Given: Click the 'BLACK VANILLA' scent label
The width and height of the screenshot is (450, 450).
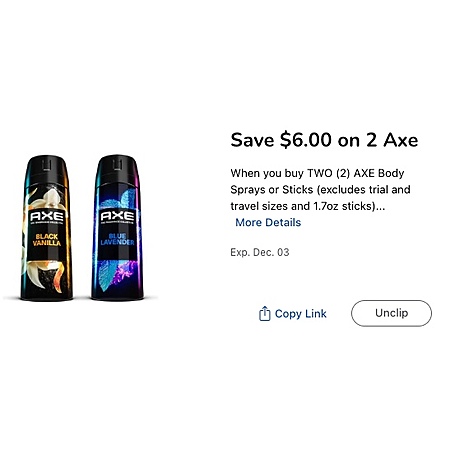Looking at the screenshot, I should pos(47,240).
